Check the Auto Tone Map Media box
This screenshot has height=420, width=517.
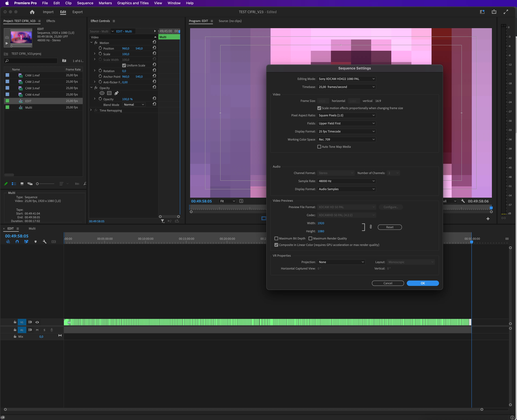point(319,147)
